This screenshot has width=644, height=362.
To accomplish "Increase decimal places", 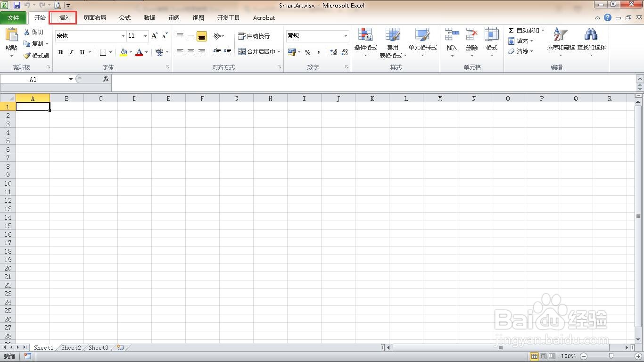I will 333,52.
